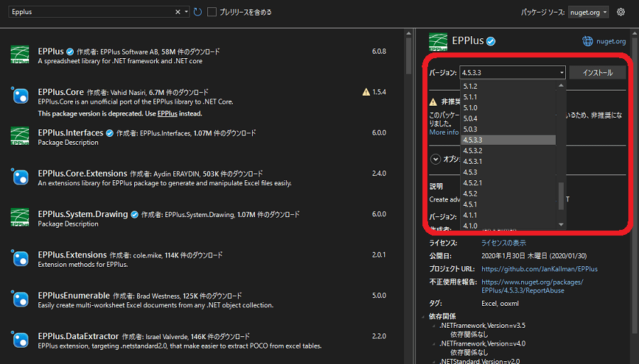Viewport: 639px width, 364px height.
Task: Click the deprecated warning triangle in details
Action: pos(433,101)
